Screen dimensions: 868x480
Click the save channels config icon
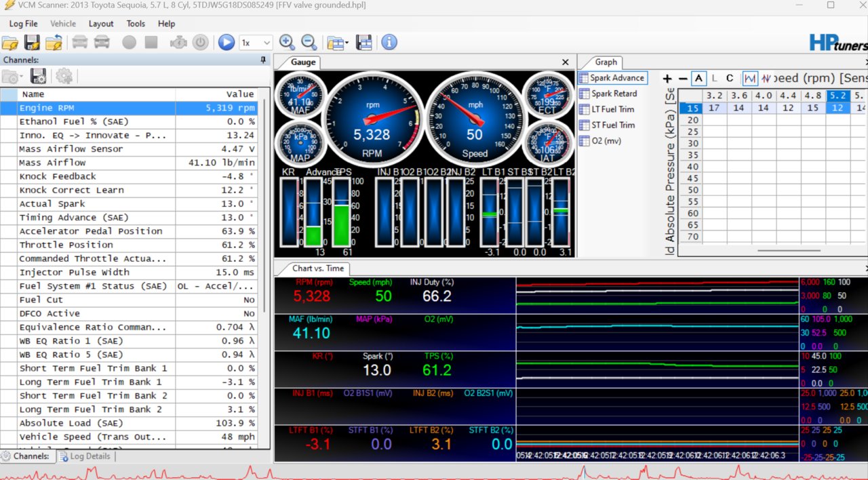pyautogui.click(x=38, y=76)
